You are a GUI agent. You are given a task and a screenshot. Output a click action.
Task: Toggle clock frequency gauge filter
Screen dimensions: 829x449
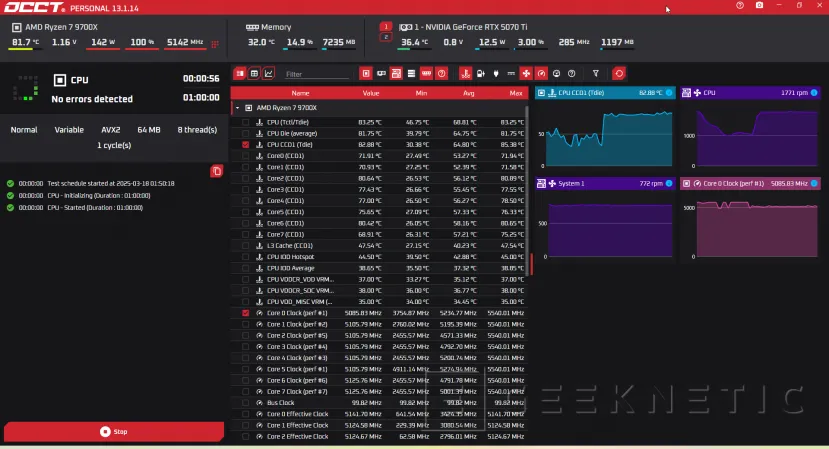pos(541,74)
